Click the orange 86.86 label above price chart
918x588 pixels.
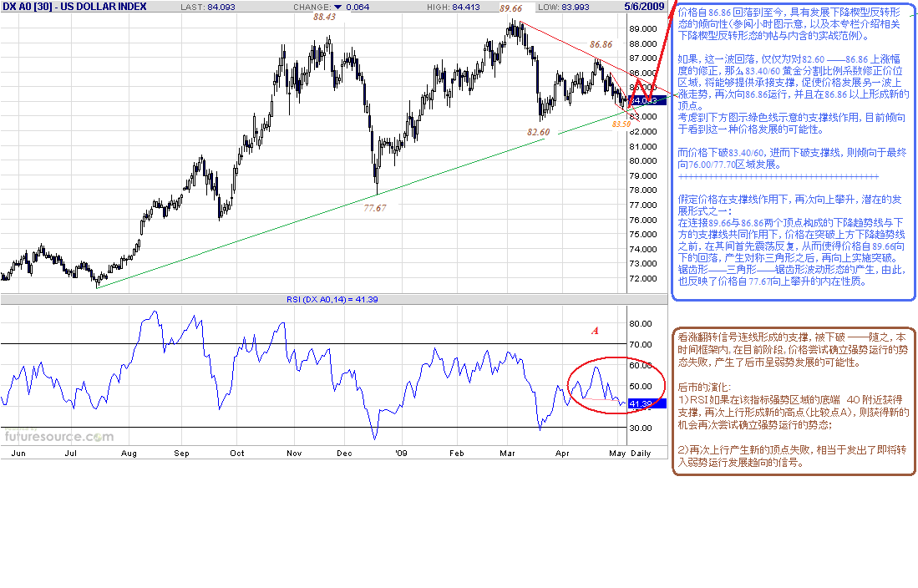(x=601, y=44)
